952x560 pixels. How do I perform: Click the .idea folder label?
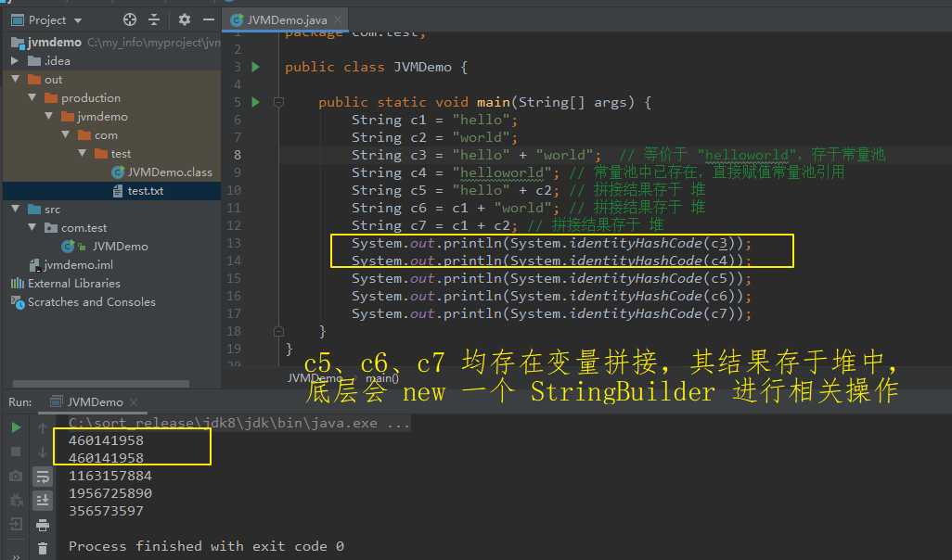pyautogui.click(x=58, y=60)
